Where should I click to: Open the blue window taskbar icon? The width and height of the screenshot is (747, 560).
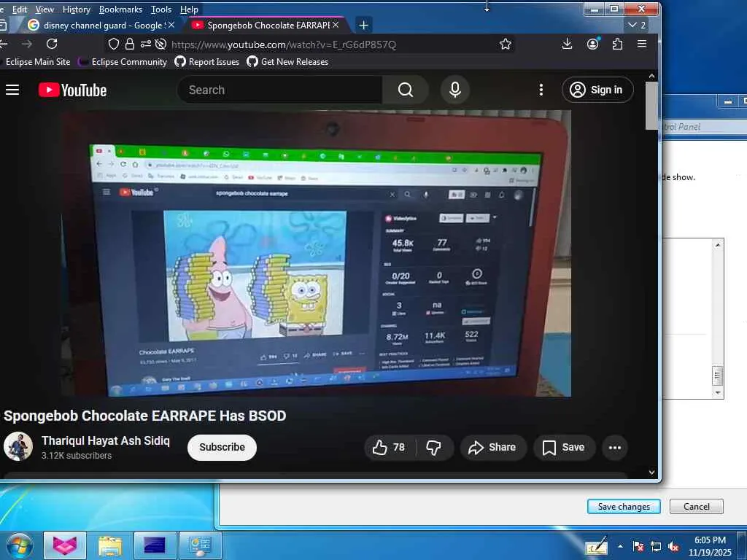coord(155,545)
